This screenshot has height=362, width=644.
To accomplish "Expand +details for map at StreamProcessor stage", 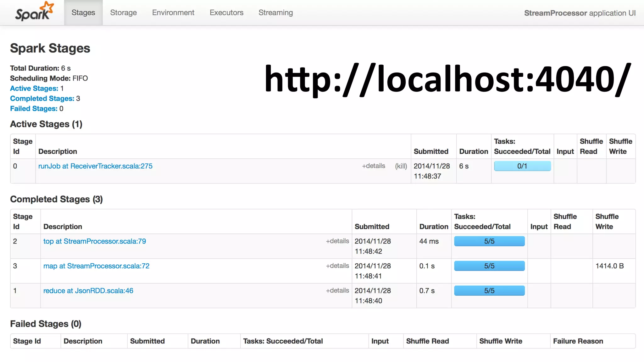I will [x=337, y=266].
